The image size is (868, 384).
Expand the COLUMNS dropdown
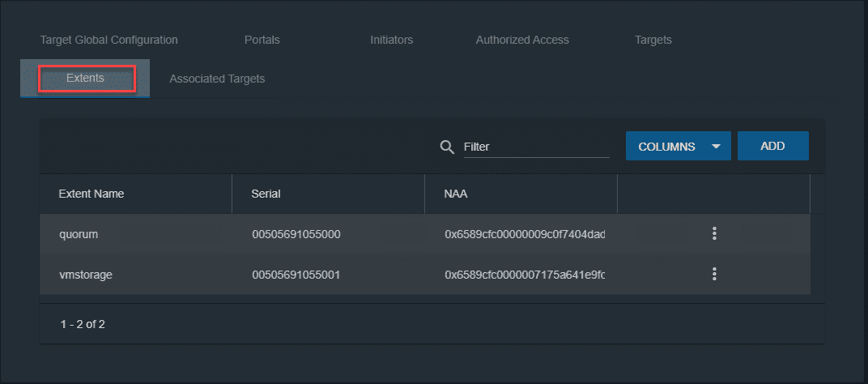(x=678, y=147)
